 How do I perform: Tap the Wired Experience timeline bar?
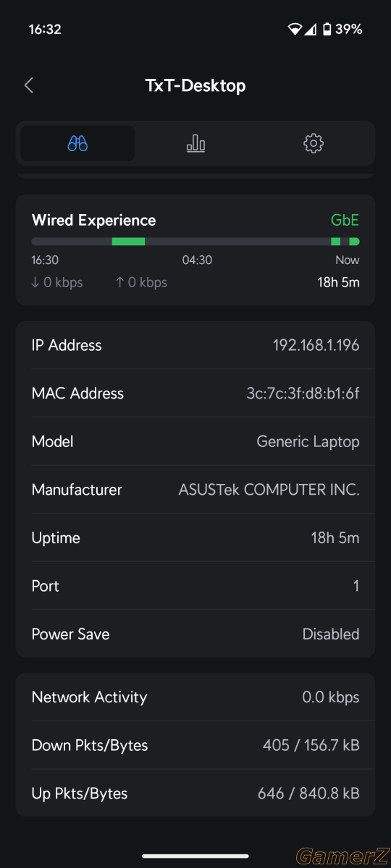tap(195, 242)
